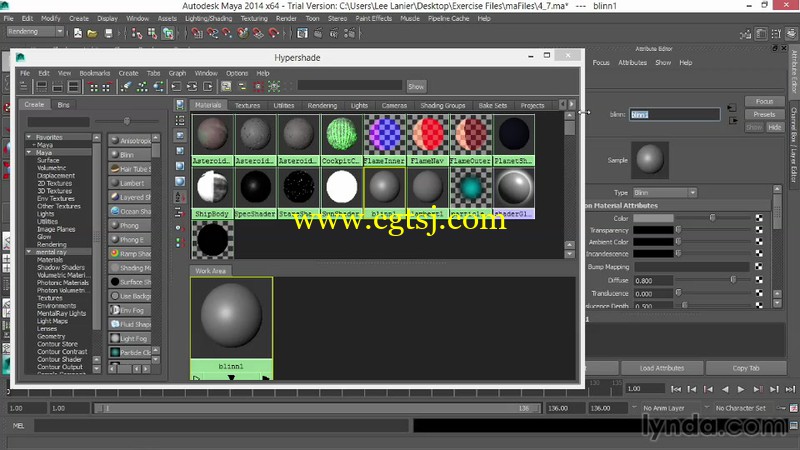
Task: View as large swatches icon in sidebar
Action: (180, 182)
